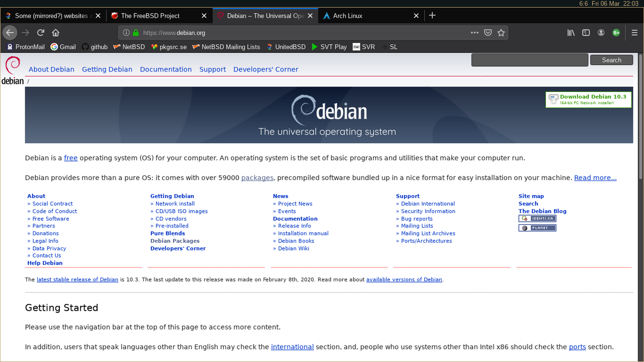Open Getting Debian in navigation bar
This screenshot has width=644, height=362.
(107, 69)
